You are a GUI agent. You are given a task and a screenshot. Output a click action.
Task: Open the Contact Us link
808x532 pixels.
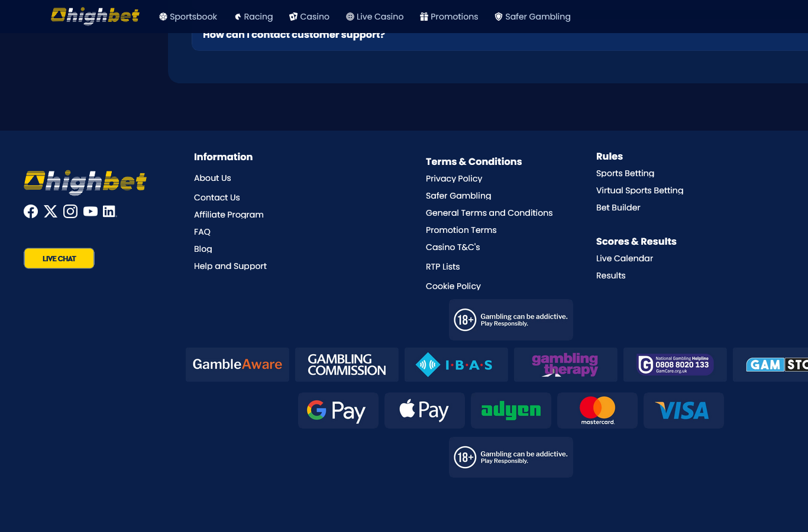pos(217,197)
